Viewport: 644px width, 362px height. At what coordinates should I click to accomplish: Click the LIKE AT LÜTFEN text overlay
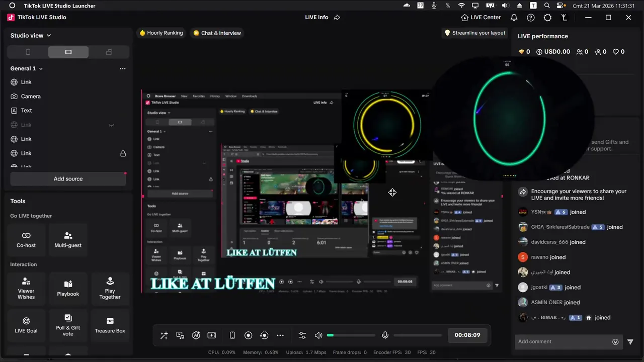(x=213, y=283)
